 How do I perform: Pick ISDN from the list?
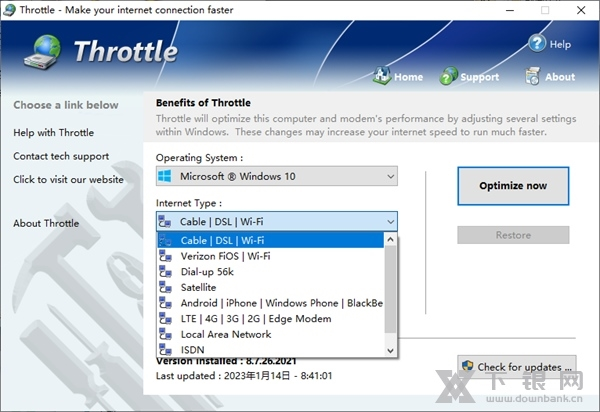(x=270, y=350)
